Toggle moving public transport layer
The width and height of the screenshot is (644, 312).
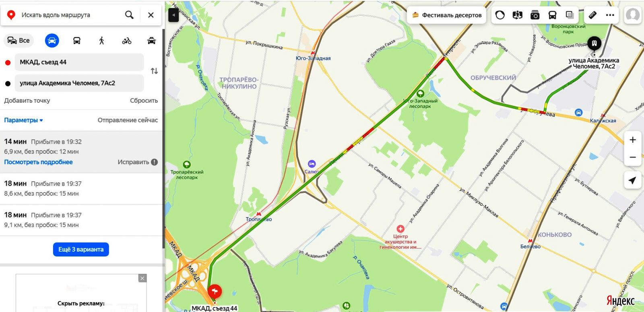tap(552, 15)
